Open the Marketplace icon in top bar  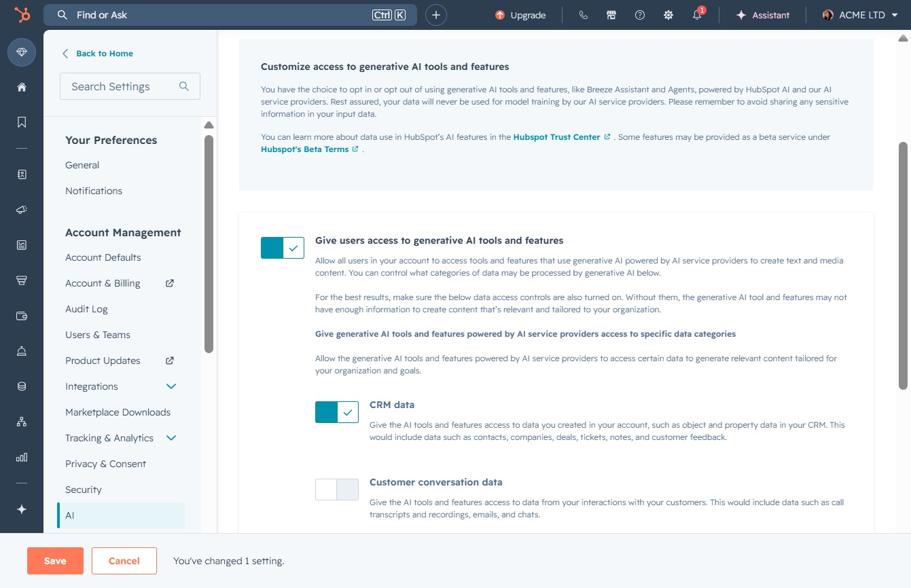pyautogui.click(x=611, y=15)
